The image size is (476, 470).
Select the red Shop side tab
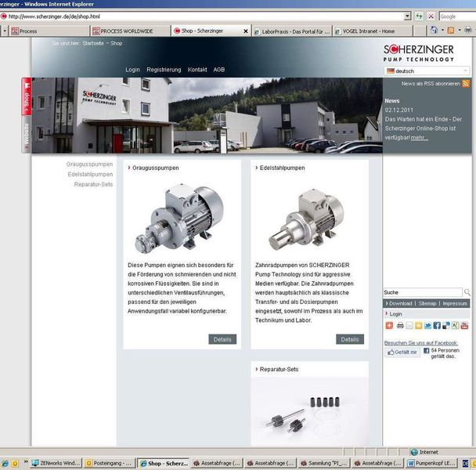(x=27, y=96)
